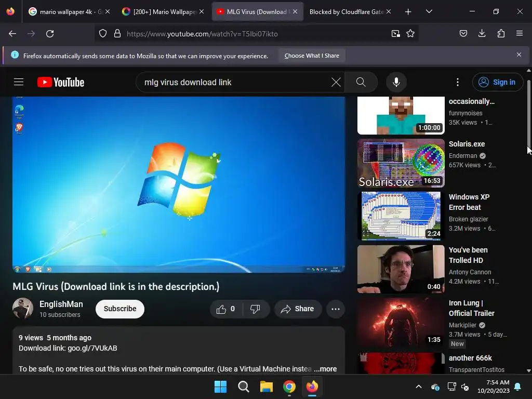The image size is (532, 399).
Task: Subscribe to EnglishMan channel
Action: point(120,309)
